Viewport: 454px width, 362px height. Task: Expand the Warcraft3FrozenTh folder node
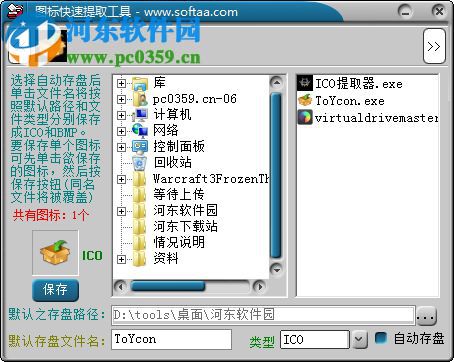(x=121, y=179)
